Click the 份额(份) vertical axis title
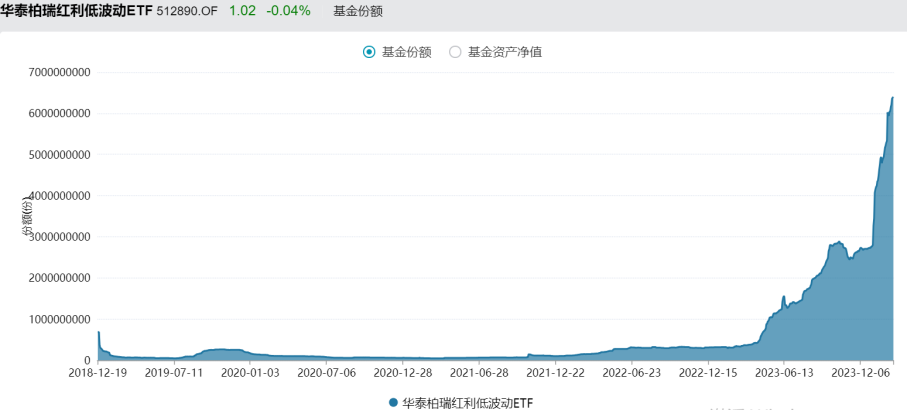The height and width of the screenshot is (410, 908). [29, 217]
